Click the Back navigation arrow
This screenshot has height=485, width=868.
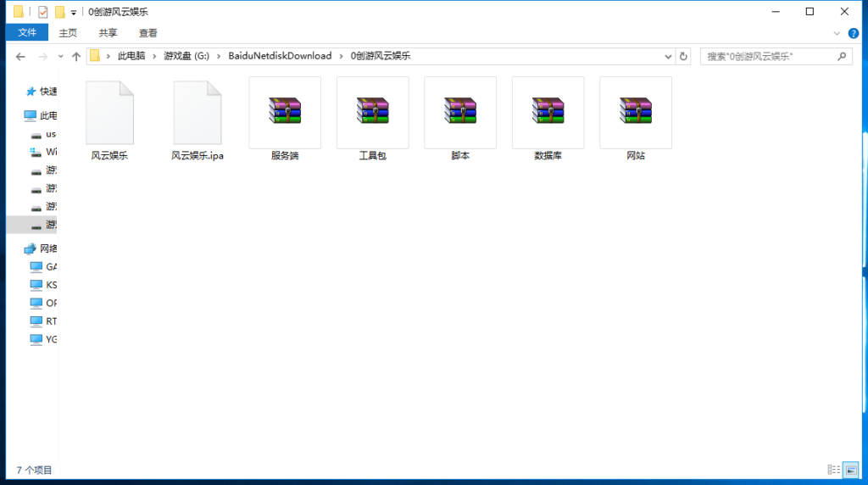pyautogui.click(x=21, y=57)
